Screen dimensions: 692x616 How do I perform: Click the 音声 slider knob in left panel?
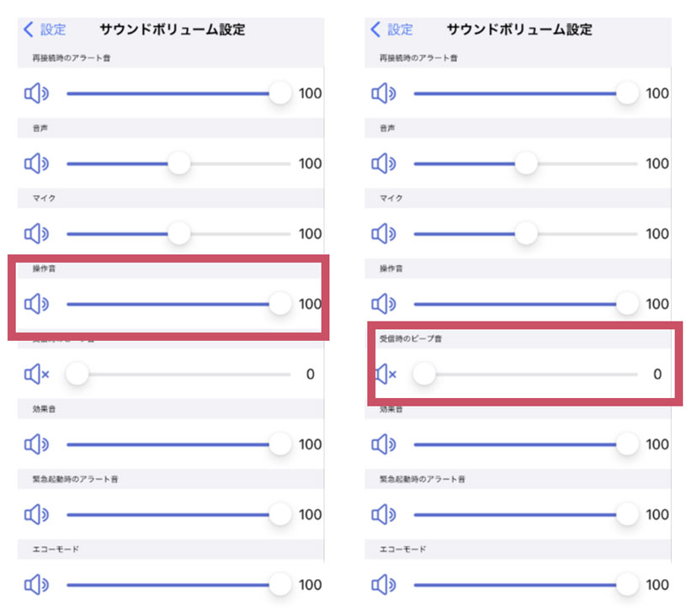coord(178,163)
